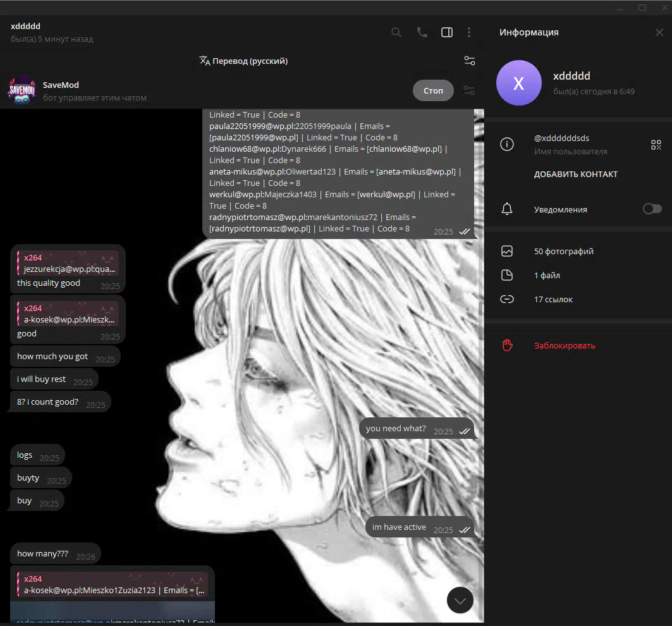Stop the bot with the Стоп button
Screen dimensions: 672x626
[433, 90]
